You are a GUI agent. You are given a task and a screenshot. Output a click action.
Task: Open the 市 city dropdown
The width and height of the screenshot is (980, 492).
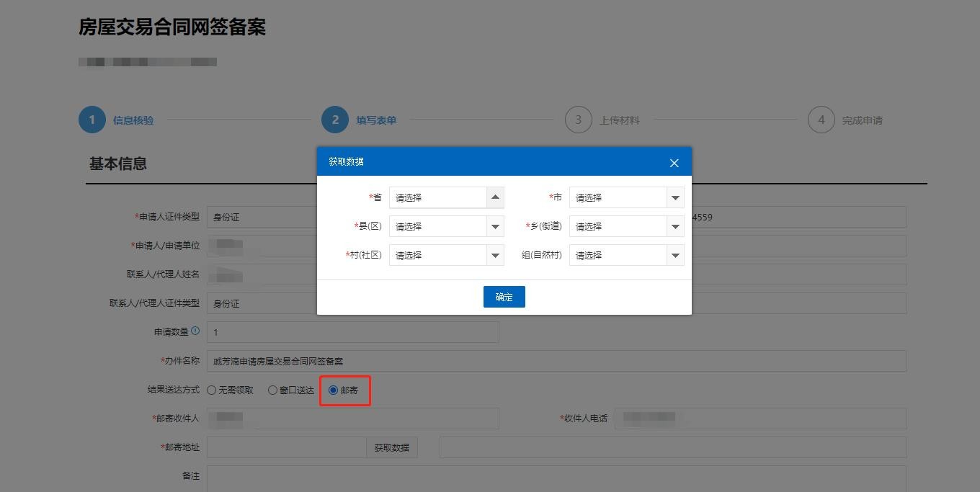tap(626, 197)
